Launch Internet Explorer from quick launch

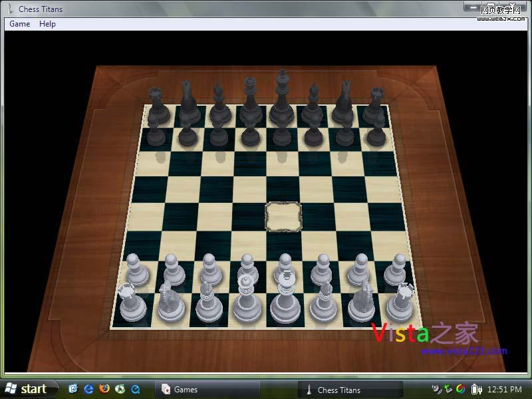88,390
